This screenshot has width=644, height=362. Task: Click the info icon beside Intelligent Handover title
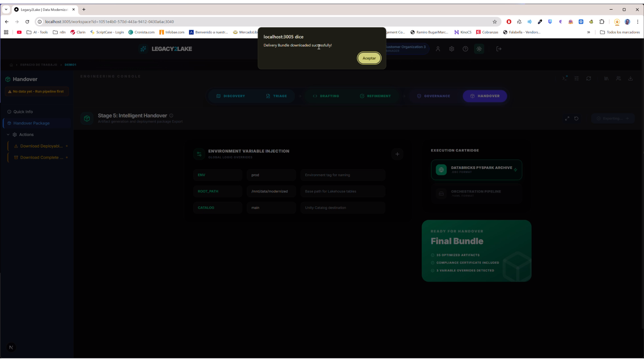tap(171, 115)
